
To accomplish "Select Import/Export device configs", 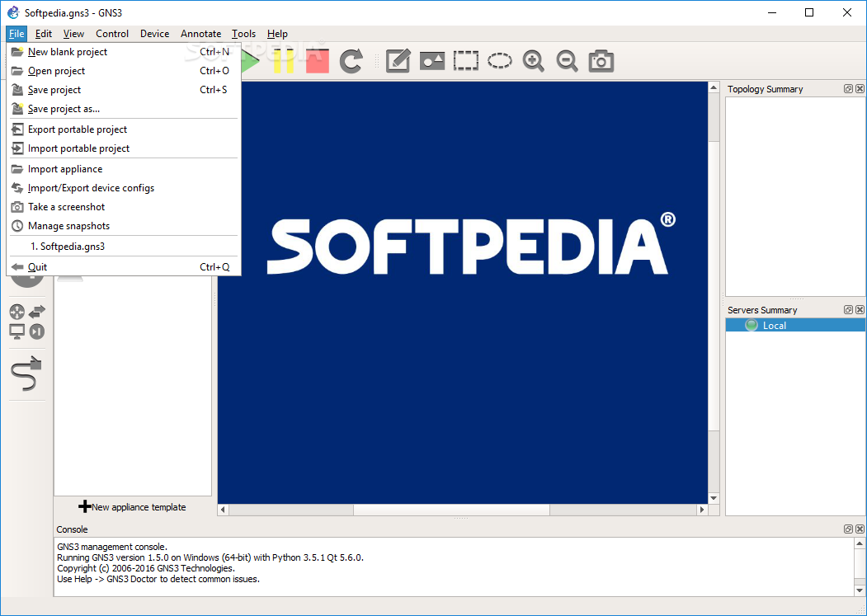I will (124, 188).
